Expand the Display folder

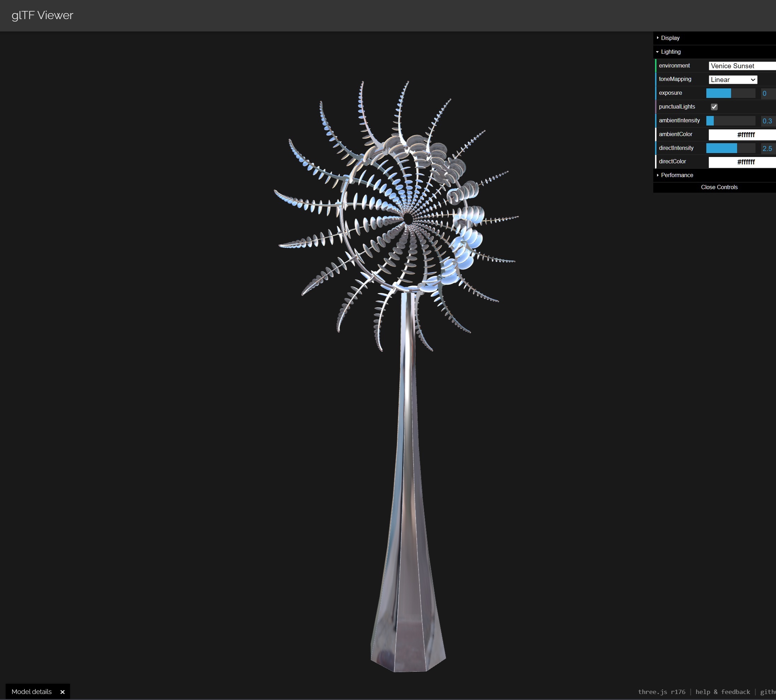coord(670,38)
